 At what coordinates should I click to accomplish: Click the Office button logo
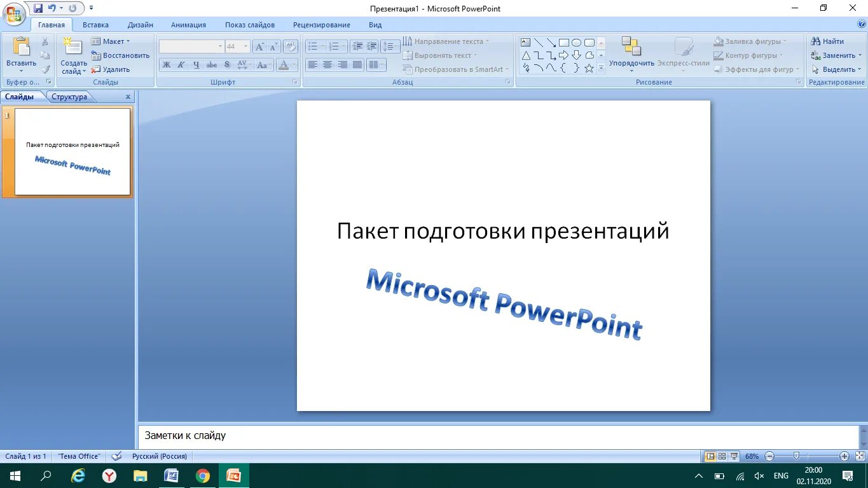tap(13, 13)
